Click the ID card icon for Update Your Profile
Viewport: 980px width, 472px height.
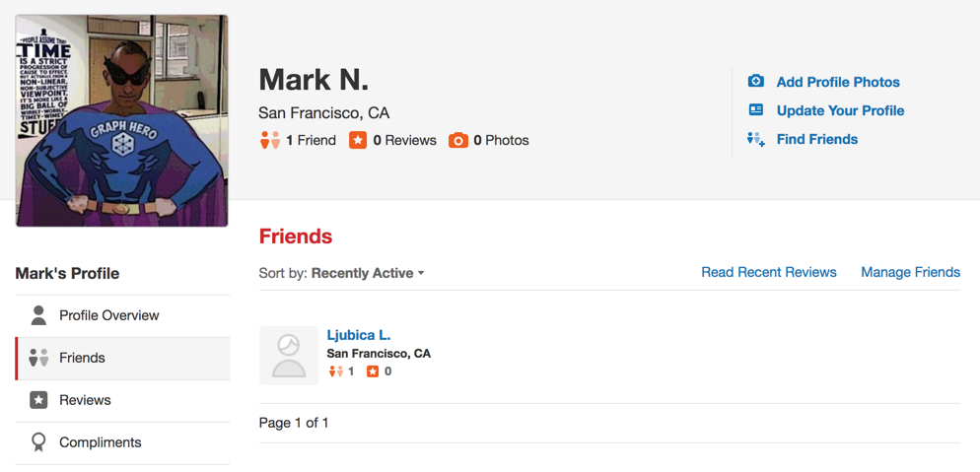(756, 110)
